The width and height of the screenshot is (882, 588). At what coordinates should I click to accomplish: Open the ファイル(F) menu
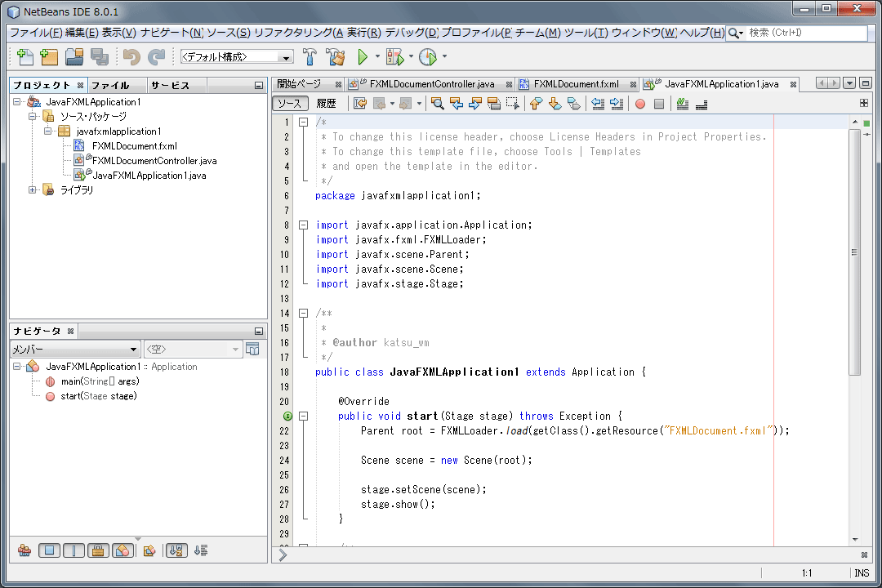[x=35, y=33]
